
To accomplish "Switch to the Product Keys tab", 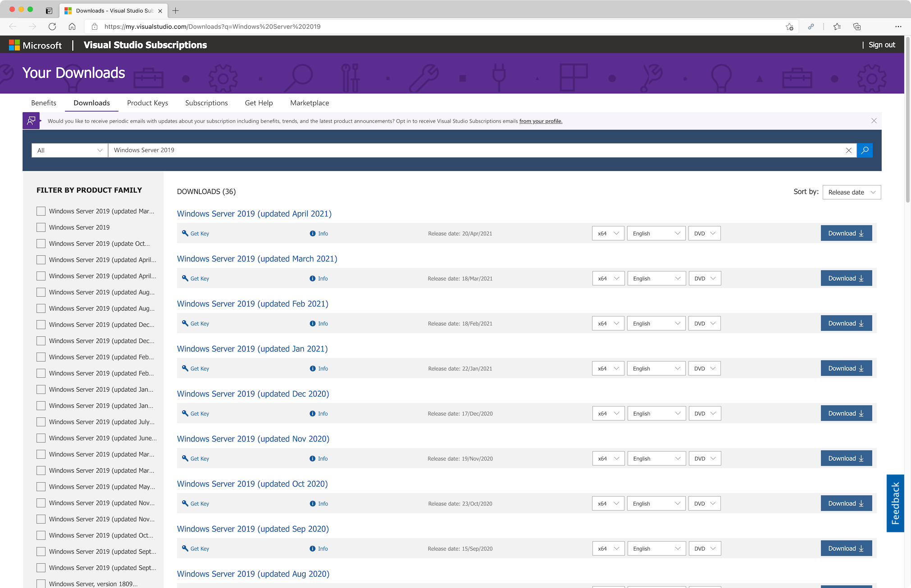I will (147, 103).
